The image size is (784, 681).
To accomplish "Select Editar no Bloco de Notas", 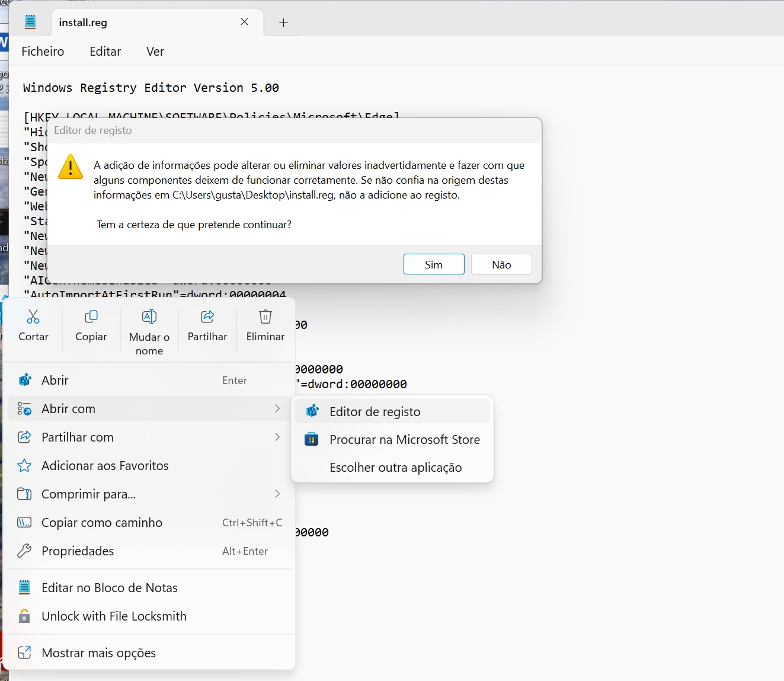I will point(110,588).
